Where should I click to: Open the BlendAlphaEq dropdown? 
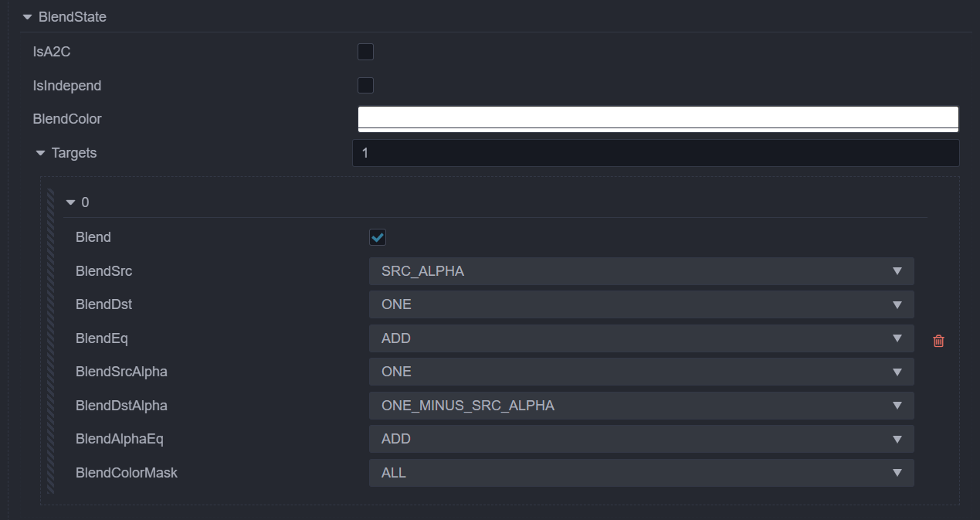(641, 439)
